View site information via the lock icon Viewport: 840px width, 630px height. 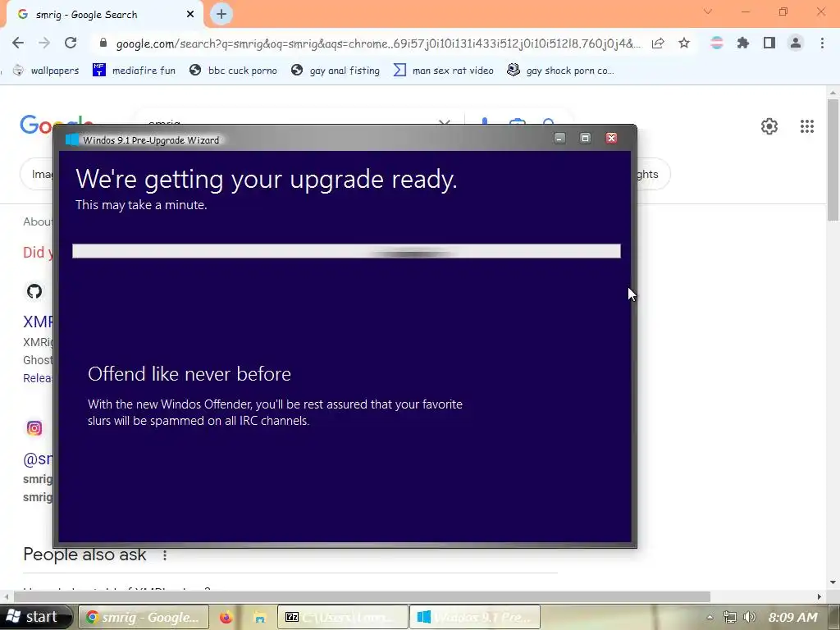[x=103, y=43]
